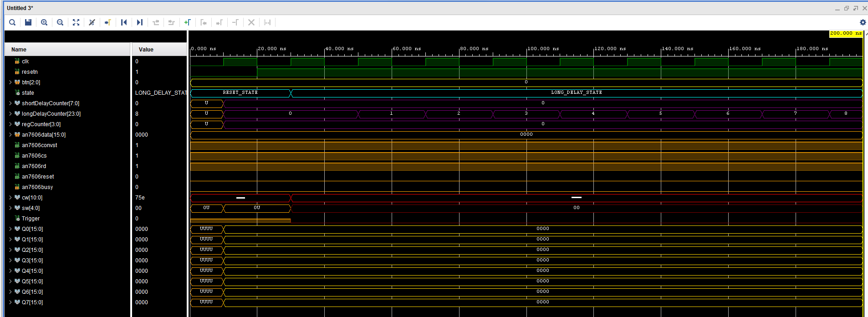Select the an7606reset signal
Viewport: 868px width, 317px height.
tap(38, 177)
